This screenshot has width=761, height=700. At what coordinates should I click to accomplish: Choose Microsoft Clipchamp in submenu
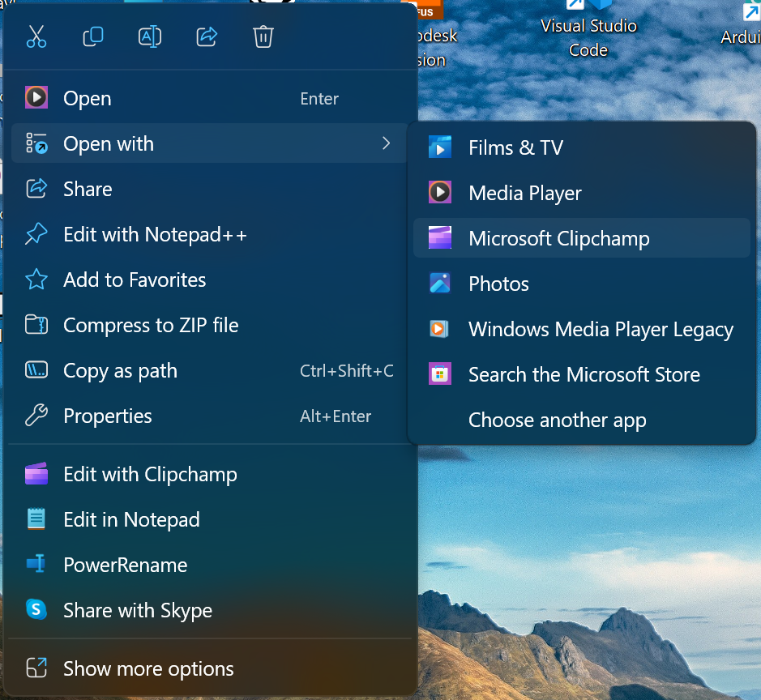(581, 238)
